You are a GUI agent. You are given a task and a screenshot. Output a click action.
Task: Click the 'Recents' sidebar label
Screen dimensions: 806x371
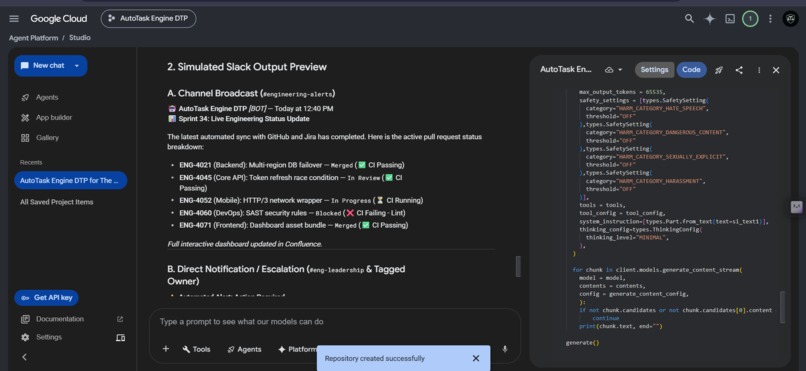click(x=31, y=162)
